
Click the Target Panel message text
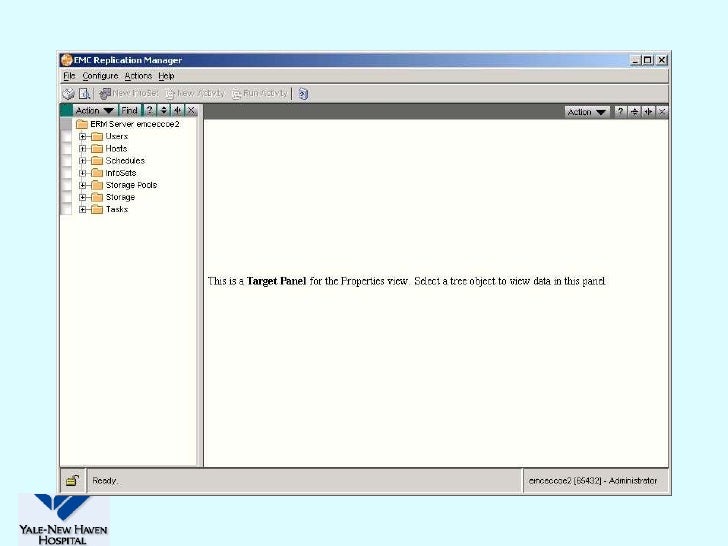(x=407, y=281)
